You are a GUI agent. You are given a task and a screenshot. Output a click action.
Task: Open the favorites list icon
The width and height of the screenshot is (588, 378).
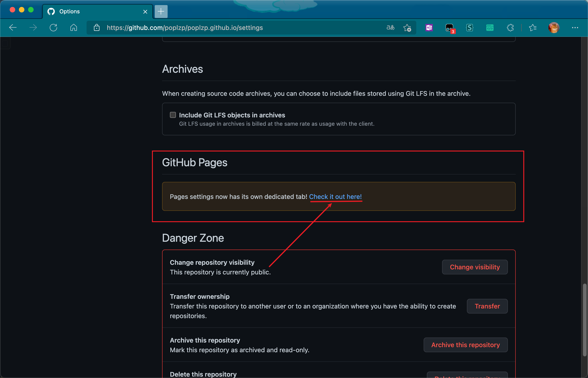click(533, 27)
